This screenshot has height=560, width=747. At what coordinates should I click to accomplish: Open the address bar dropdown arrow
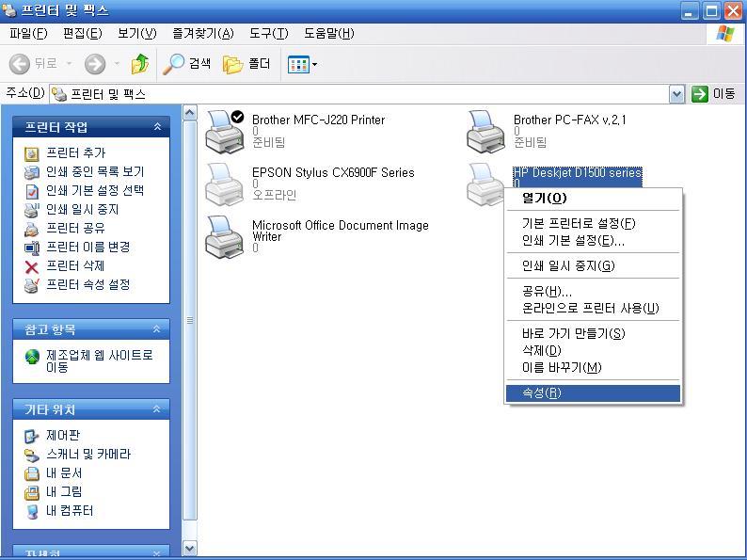676,94
